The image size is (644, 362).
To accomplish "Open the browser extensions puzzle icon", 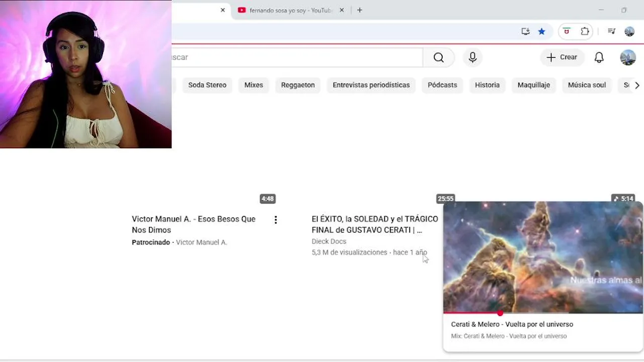I will pos(585,31).
